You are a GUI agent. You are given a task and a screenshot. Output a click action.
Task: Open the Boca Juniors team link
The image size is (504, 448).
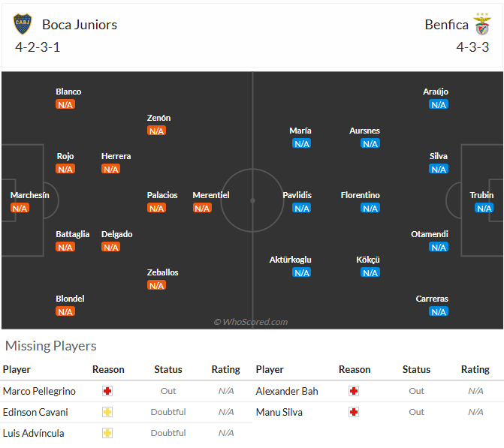[80, 25]
